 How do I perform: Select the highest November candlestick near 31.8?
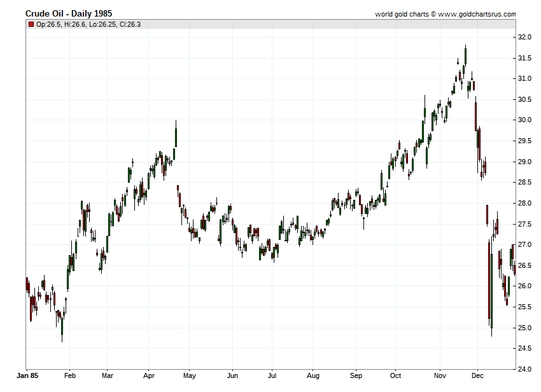[465, 56]
